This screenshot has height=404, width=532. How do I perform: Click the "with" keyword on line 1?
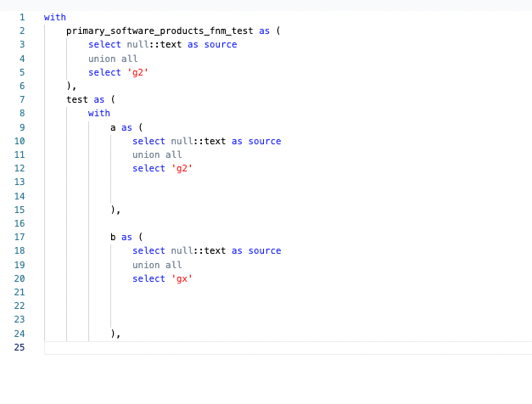(54, 17)
